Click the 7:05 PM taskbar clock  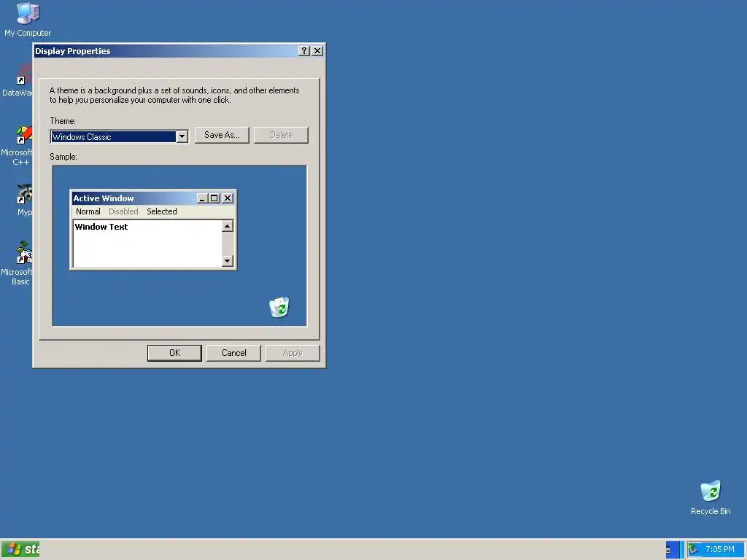point(720,550)
